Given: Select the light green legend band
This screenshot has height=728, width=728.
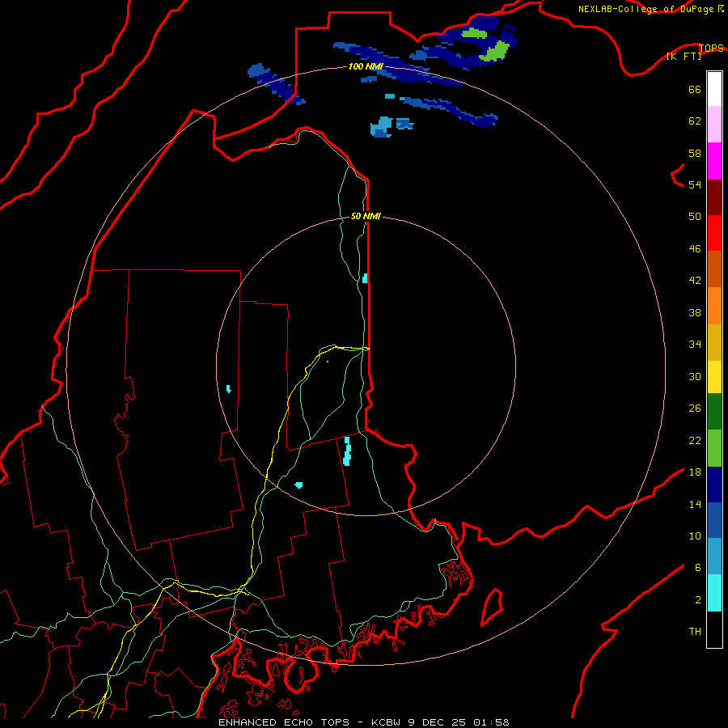Looking at the screenshot, I should pos(714,448).
